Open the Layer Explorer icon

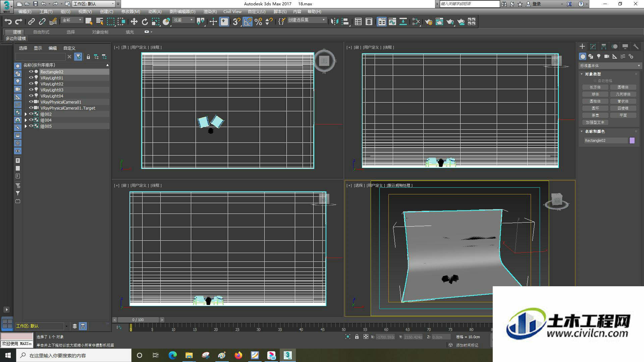[x=369, y=22]
